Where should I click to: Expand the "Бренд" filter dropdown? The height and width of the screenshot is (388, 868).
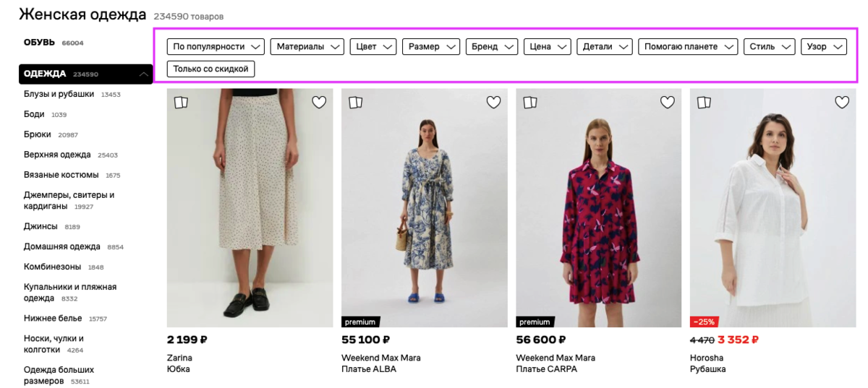click(x=492, y=47)
